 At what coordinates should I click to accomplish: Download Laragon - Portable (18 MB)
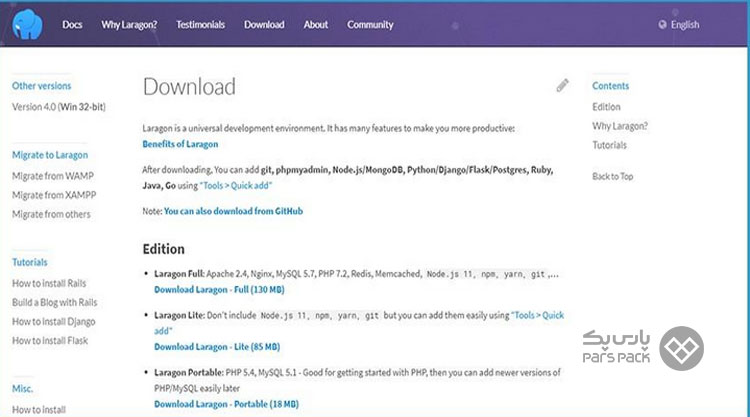(226, 404)
